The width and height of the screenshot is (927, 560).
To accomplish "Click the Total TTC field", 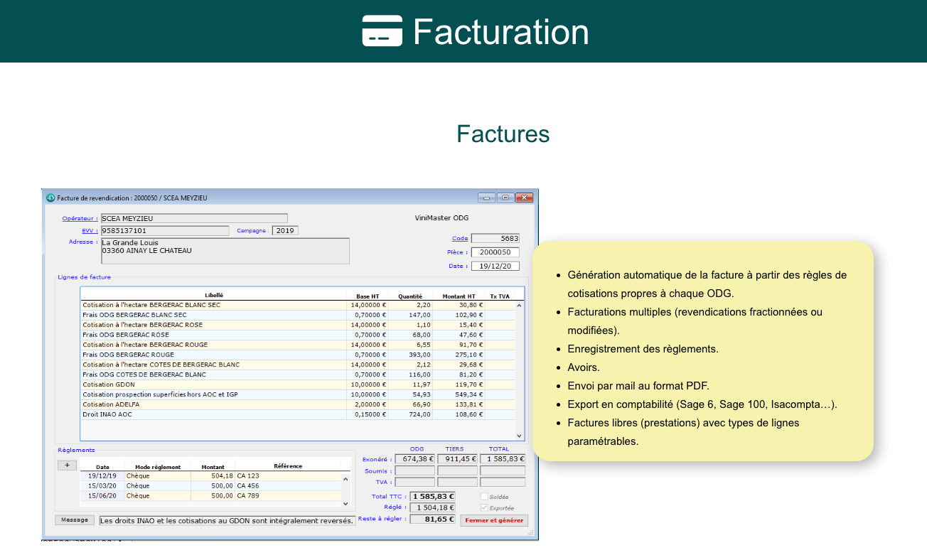I will tap(433, 496).
